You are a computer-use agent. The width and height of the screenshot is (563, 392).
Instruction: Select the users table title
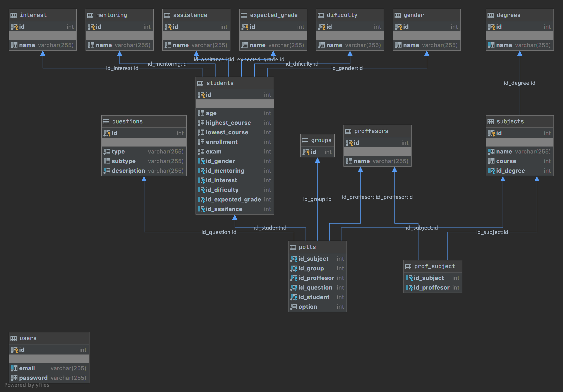(x=28, y=338)
